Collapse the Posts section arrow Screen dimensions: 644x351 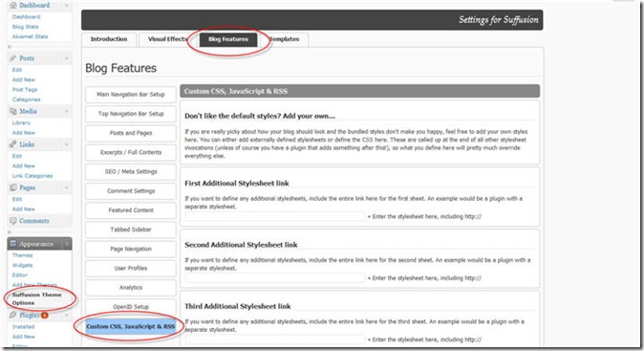click(x=67, y=58)
